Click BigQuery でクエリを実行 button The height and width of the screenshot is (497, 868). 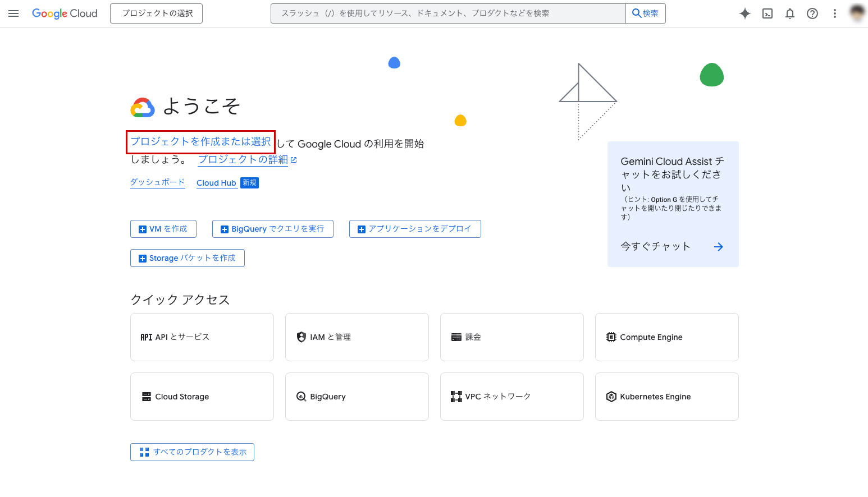pyautogui.click(x=273, y=229)
